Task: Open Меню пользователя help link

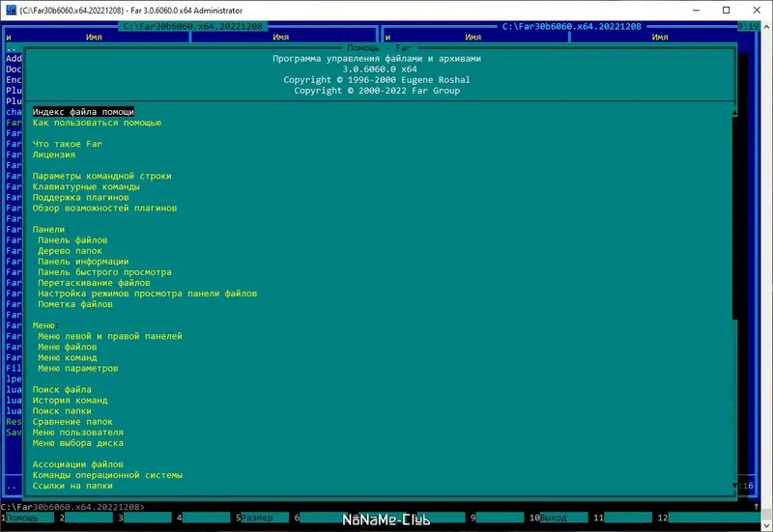Action: point(78,433)
